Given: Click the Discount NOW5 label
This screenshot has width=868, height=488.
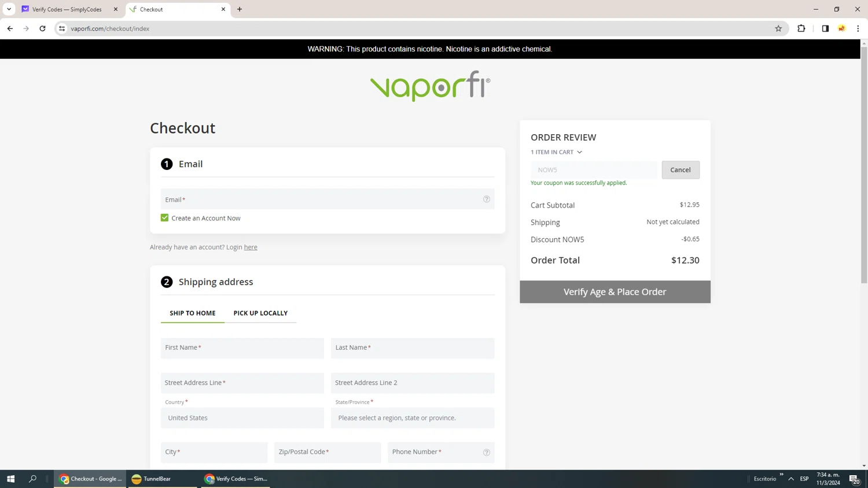Looking at the screenshot, I should click(557, 239).
